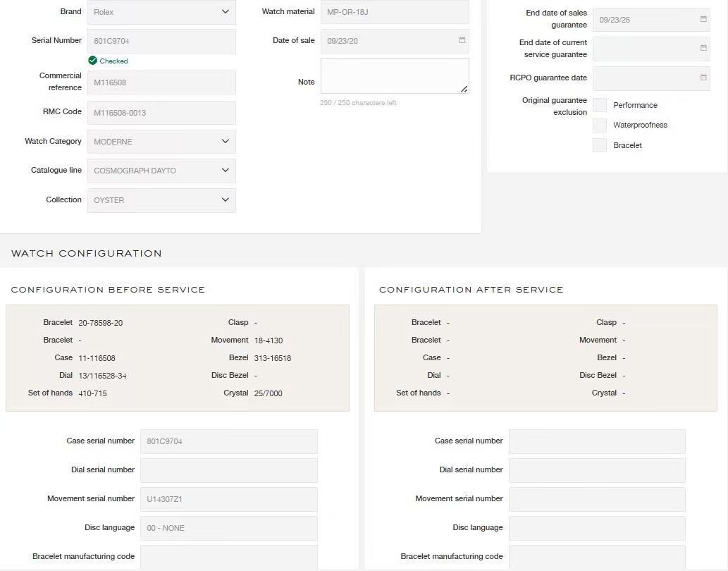Expand the Brand dropdown showing Rolex

(161, 12)
